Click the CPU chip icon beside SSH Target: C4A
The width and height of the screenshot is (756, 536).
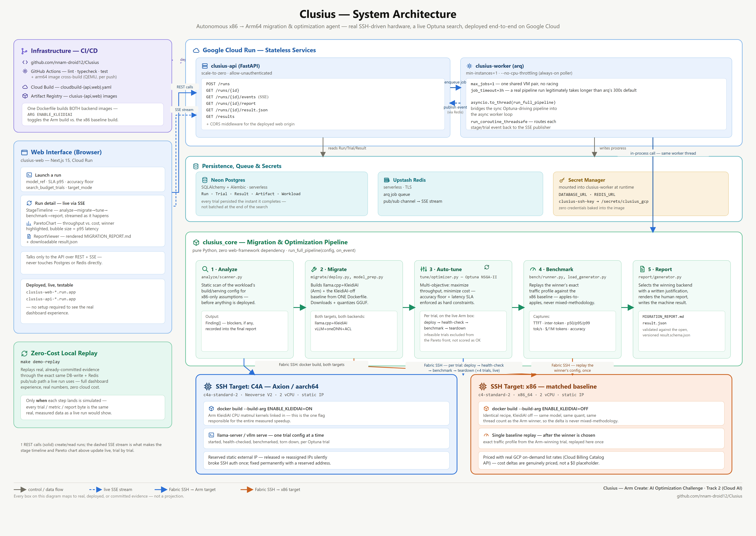(x=208, y=386)
